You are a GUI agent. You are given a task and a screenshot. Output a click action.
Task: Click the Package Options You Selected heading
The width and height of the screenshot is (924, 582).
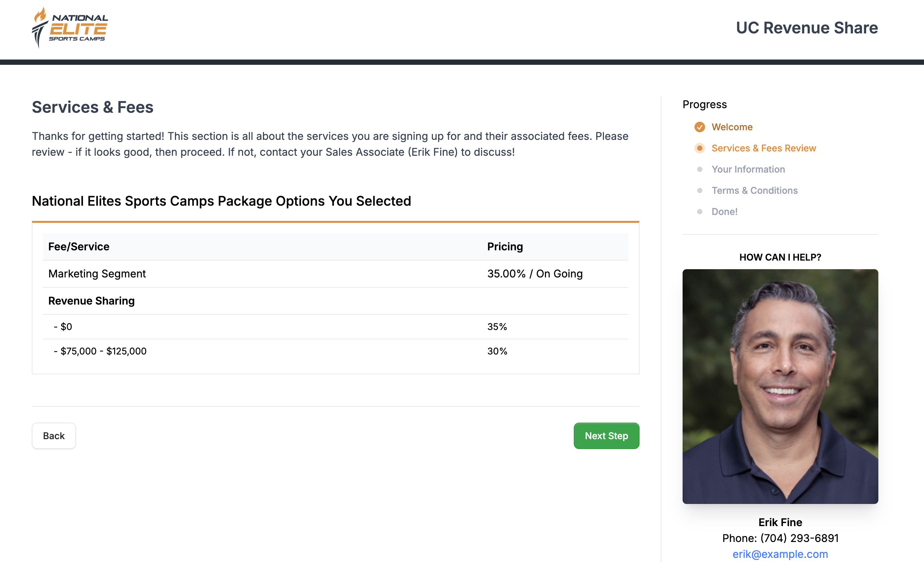pyautogui.click(x=221, y=201)
